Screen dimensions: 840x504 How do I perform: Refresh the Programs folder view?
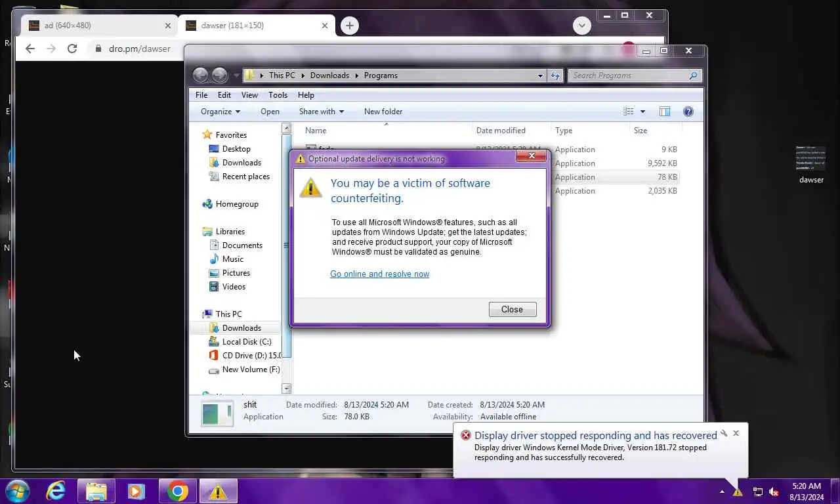point(555,75)
